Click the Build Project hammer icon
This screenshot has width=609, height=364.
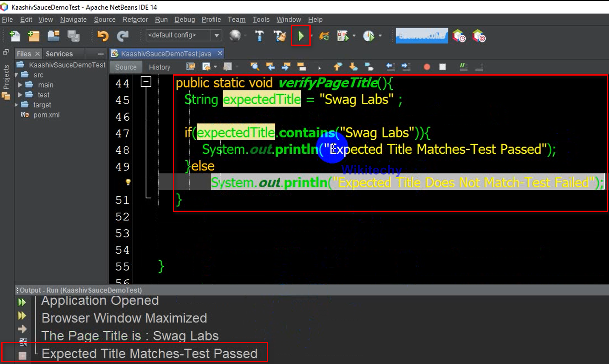click(x=259, y=36)
